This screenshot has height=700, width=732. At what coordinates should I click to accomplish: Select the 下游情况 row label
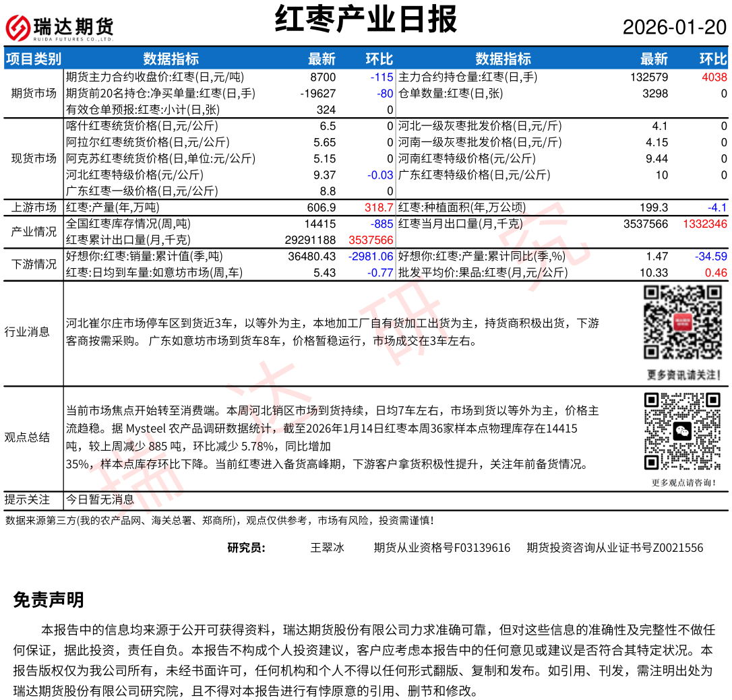(34, 264)
